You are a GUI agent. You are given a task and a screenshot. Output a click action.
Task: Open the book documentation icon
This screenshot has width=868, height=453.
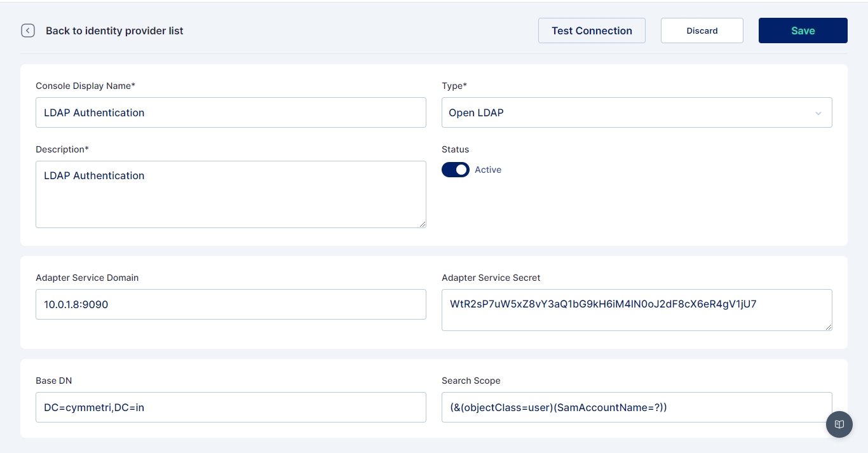[839, 424]
